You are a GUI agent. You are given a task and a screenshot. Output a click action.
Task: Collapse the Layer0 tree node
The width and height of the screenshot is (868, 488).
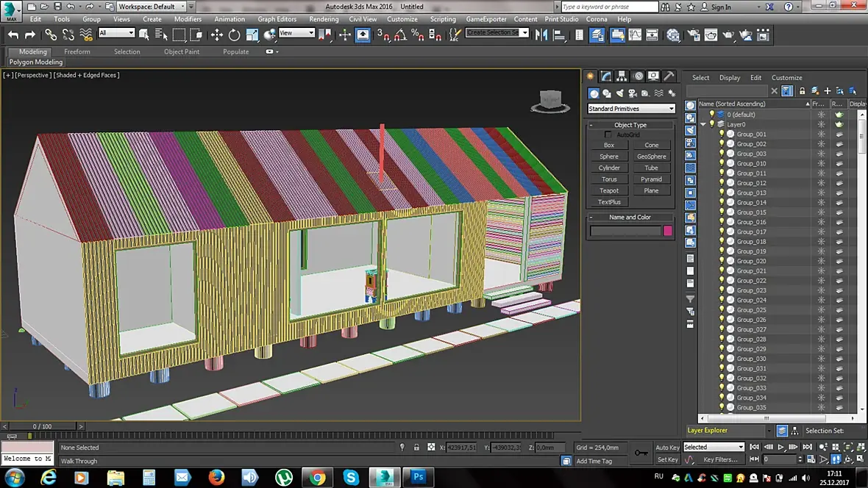point(703,125)
